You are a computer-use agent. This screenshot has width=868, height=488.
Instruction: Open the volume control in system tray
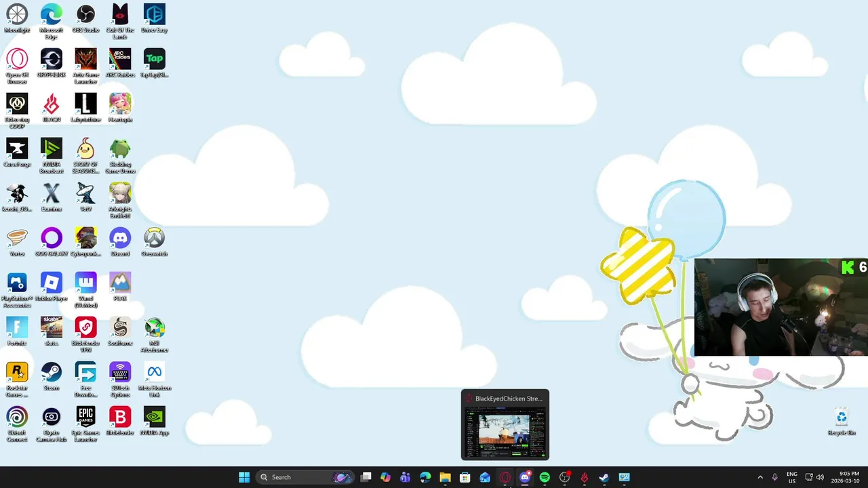tap(820, 477)
